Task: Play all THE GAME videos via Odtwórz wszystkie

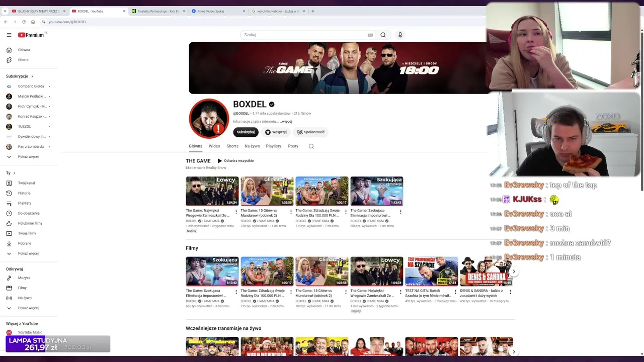Action: point(235,161)
